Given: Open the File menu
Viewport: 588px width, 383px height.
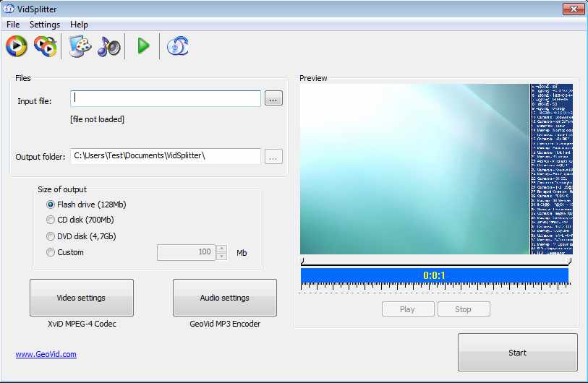Looking at the screenshot, I should point(13,25).
